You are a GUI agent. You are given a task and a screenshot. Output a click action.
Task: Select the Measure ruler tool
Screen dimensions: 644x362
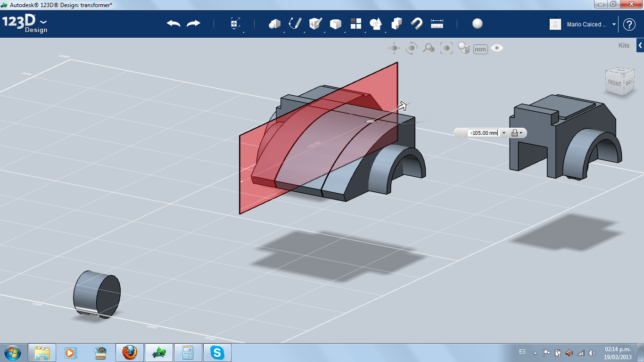[437, 24]
